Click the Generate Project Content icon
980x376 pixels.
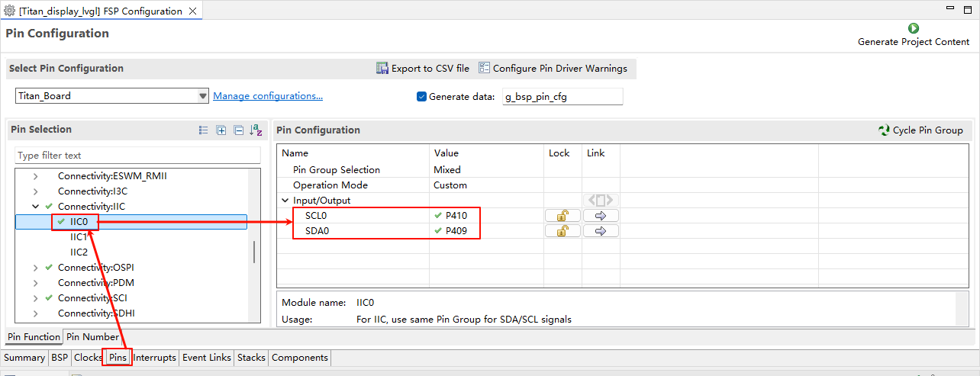pyautogui.click(x=913, y=27)
